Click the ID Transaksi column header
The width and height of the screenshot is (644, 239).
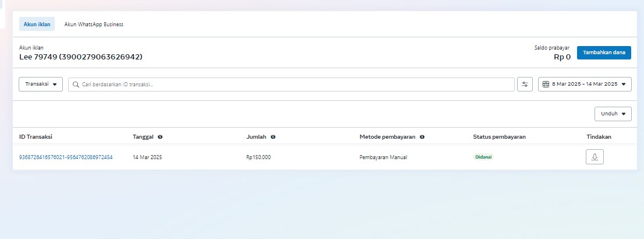tap(36, 137)
